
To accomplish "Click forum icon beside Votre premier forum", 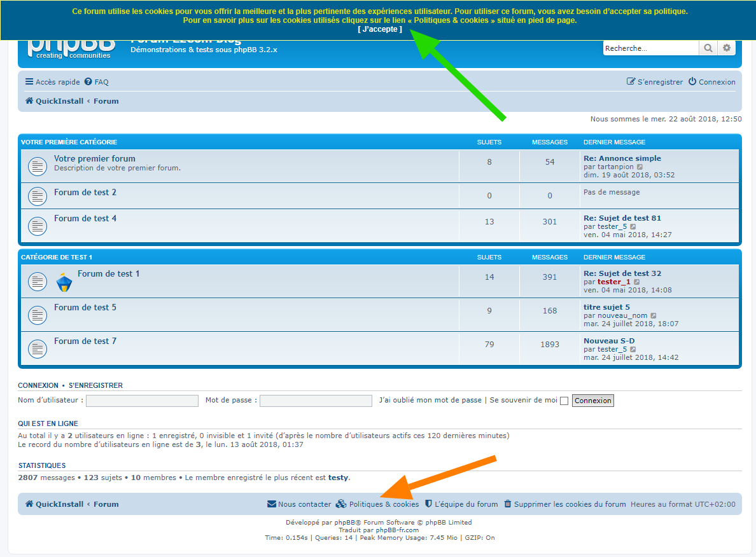I will [38, 167].
